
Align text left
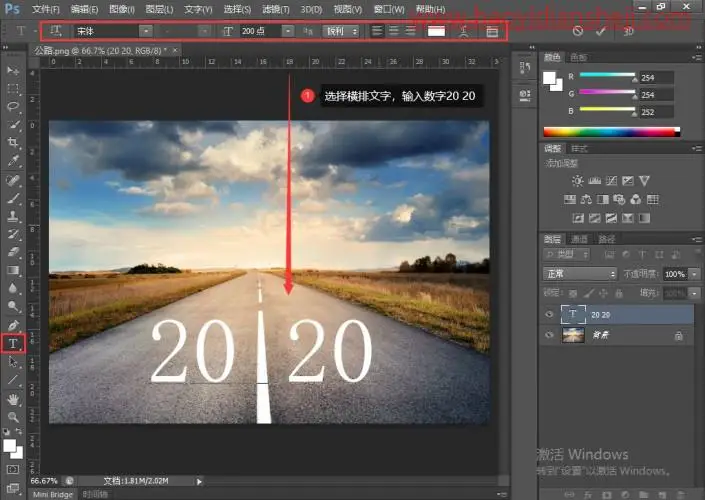(377, 31)
